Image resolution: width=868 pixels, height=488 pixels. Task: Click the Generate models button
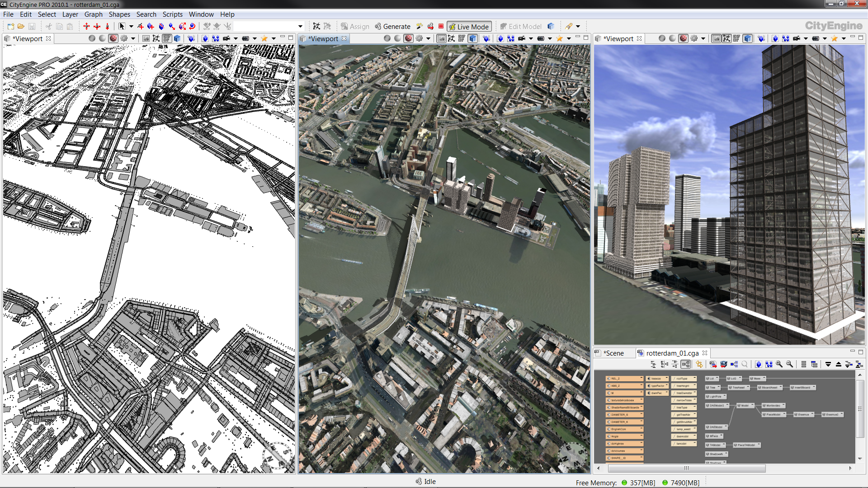click(x=392, y=27)
